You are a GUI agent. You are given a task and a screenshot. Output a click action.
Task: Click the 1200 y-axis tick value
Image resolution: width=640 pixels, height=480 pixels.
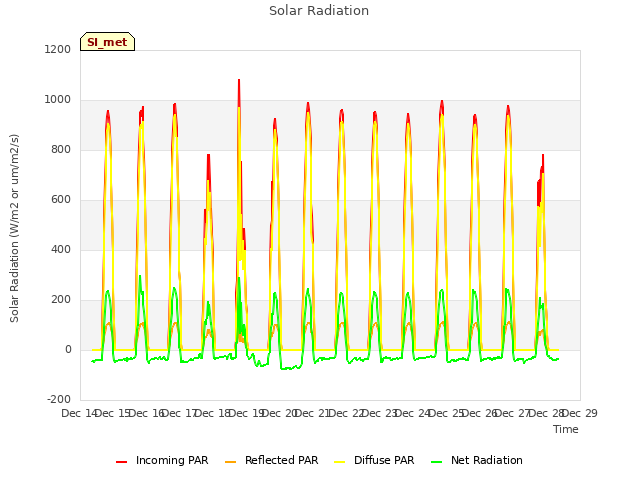(58, 49)
